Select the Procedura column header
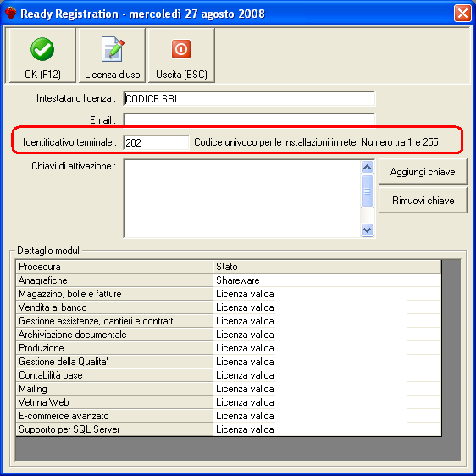The height and width of the screenshot is (476, 476). (114, 267)
